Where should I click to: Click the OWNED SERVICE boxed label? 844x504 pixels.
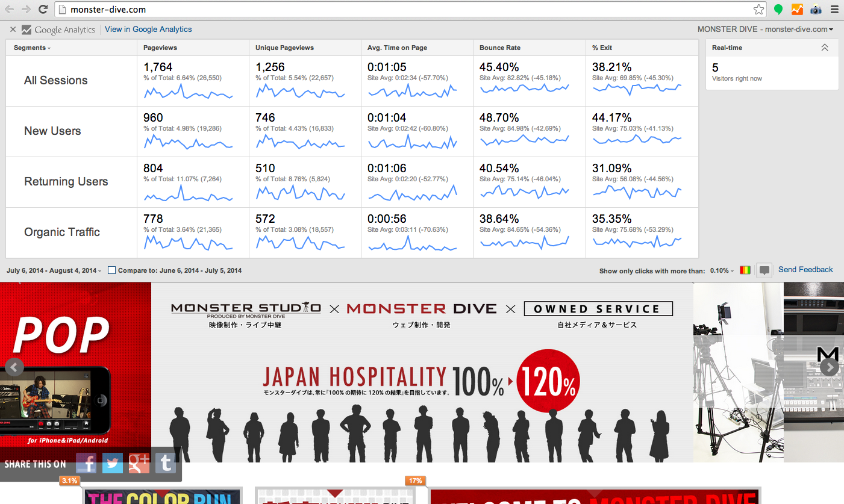(x=598, y=309)
